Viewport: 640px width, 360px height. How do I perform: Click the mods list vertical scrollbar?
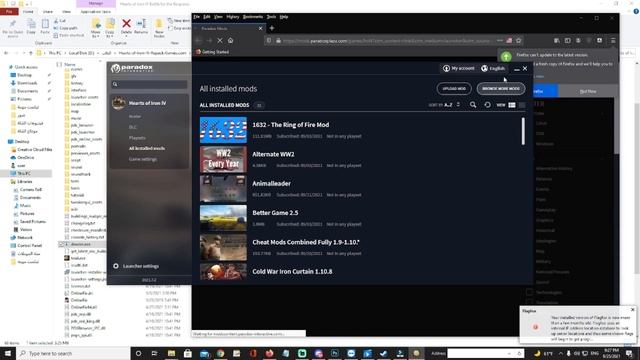(x=523, y=131)
